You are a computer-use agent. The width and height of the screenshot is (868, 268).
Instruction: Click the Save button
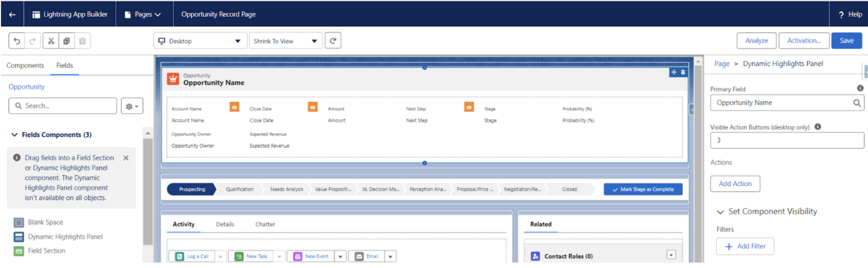click(x=846, y=41)
